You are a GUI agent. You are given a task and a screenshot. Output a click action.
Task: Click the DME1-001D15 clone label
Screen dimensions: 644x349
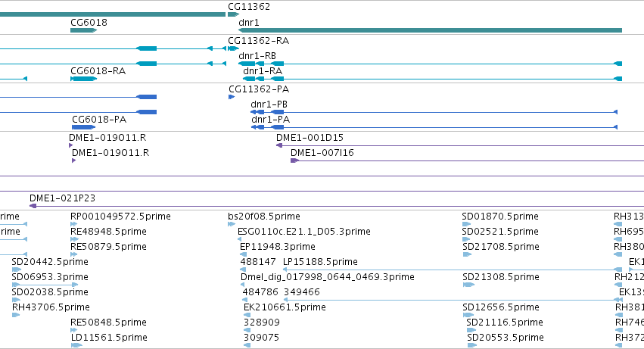pos(310,138)
